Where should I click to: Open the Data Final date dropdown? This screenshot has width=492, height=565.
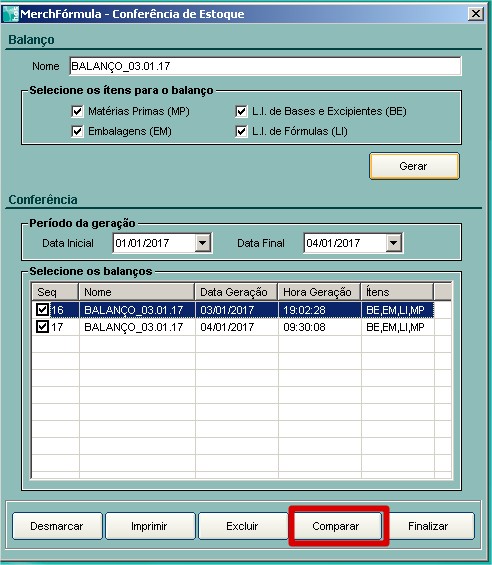pyautogui.click(x=394, y=243)
